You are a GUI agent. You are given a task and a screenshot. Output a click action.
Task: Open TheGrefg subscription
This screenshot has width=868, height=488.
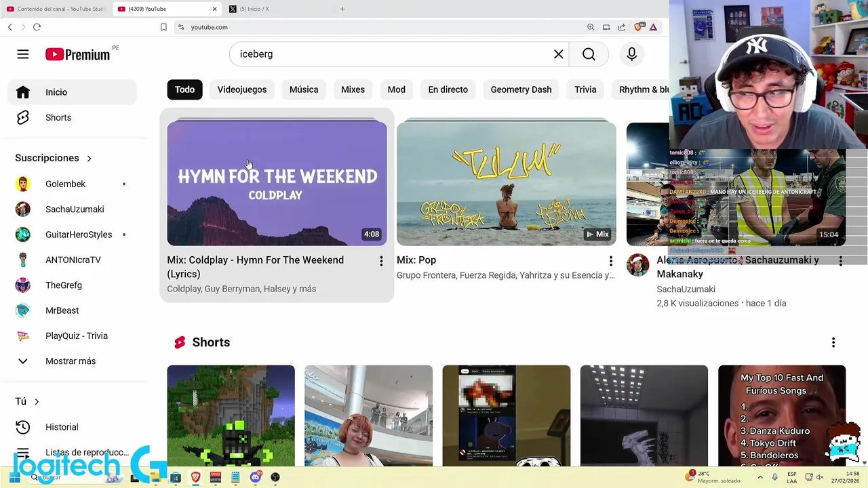point(72,285)
